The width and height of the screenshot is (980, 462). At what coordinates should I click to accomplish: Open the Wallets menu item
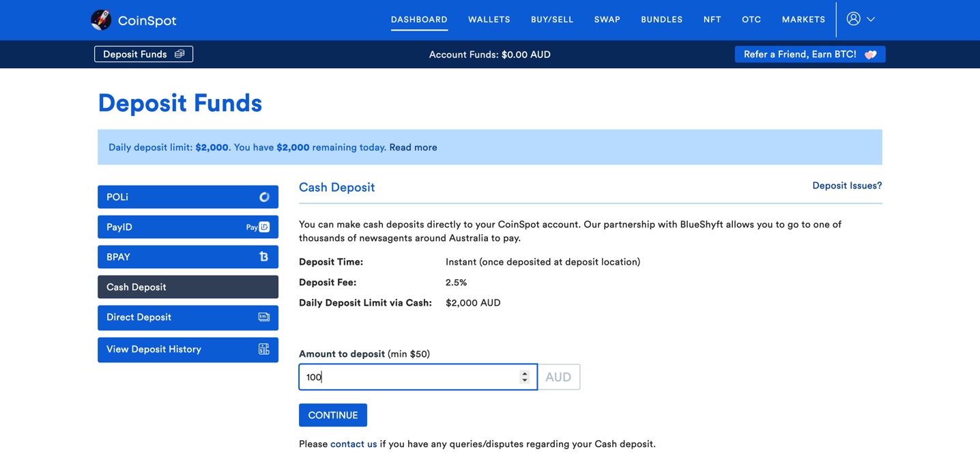489,20
